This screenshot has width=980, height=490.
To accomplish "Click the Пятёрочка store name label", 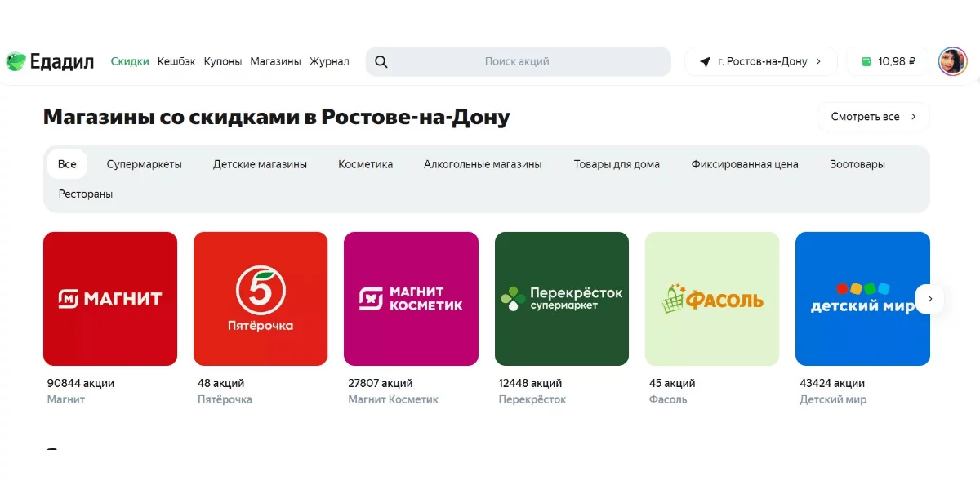I will coord(225,400).
